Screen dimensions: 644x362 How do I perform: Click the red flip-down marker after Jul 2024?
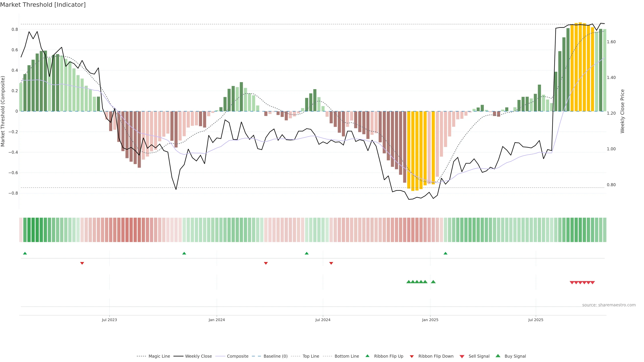tap(331, 263)
